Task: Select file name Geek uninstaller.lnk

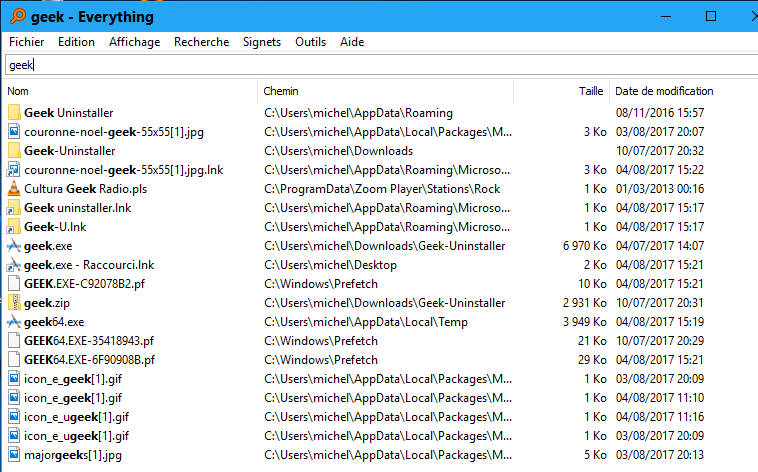Action: pos(78,208)
